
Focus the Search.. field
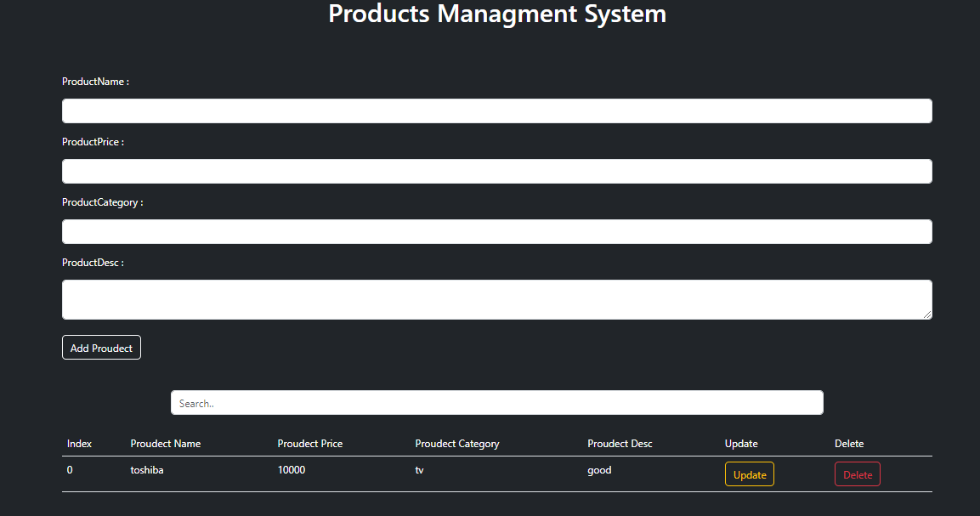(x=497, y=403)
